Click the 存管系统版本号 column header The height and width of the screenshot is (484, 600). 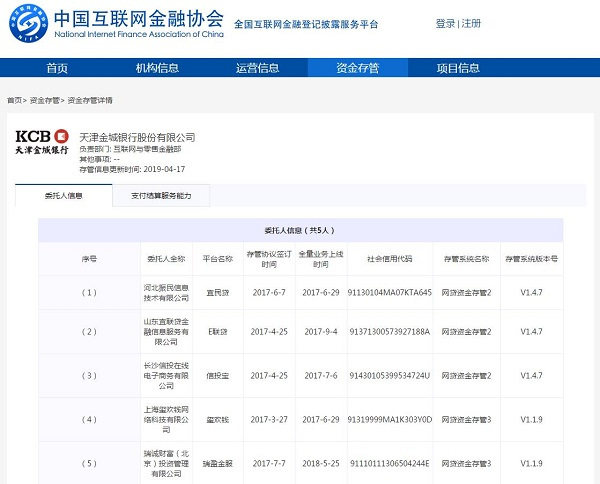pyautogui.click(x=532, y=259)
